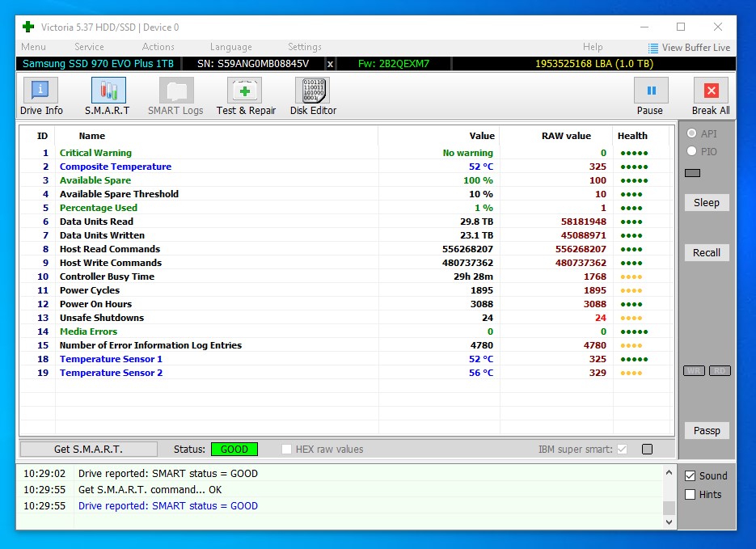756x549 pixels.
Task: Open the Drive Info panel
Action: coord(41,96)
